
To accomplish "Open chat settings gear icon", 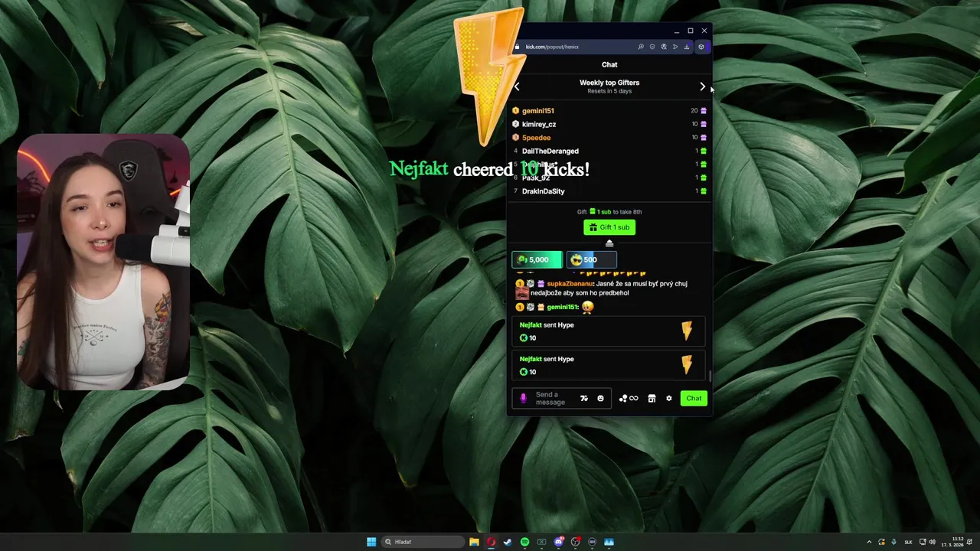I will [x=668, y=398].
